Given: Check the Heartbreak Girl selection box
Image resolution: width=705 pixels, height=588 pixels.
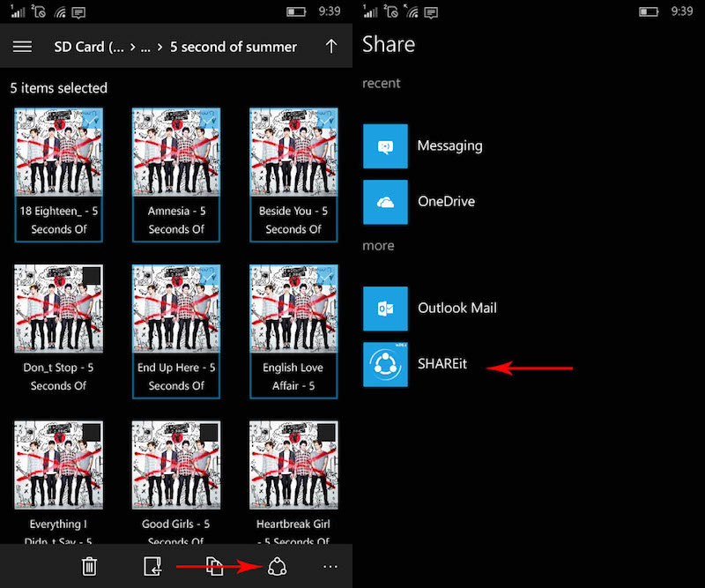Looking at the screenshot, I should pos(326,433).
